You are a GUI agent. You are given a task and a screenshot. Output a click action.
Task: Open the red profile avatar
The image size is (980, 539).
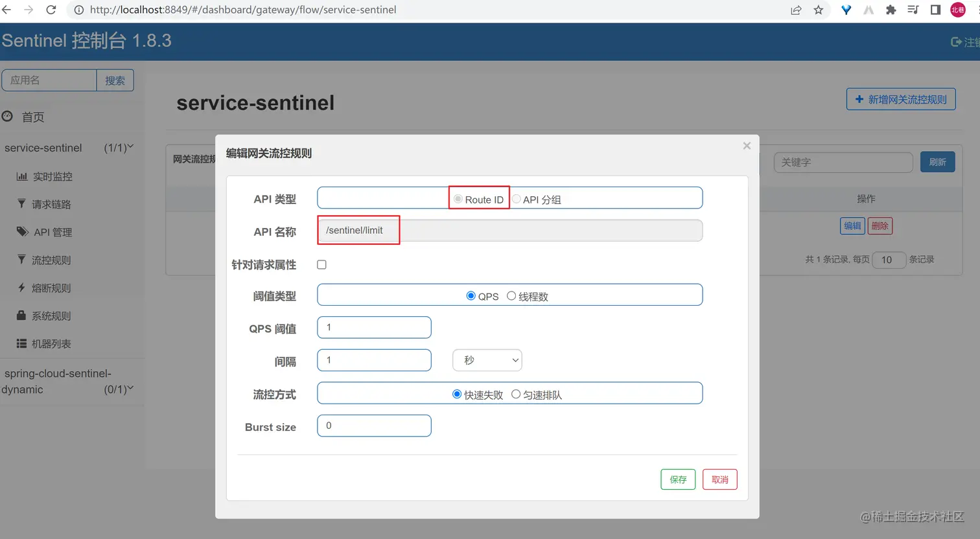(x=958, y=10)
